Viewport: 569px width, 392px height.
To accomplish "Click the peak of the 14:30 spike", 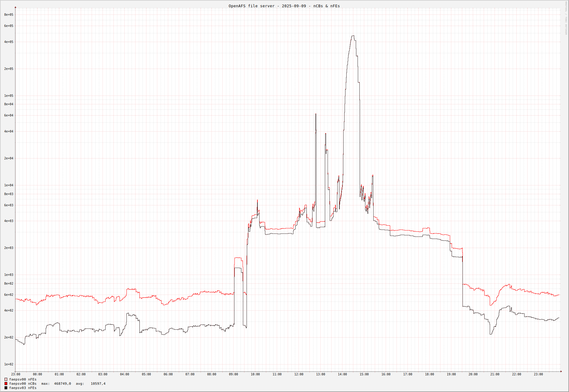I will coord(353,36).
